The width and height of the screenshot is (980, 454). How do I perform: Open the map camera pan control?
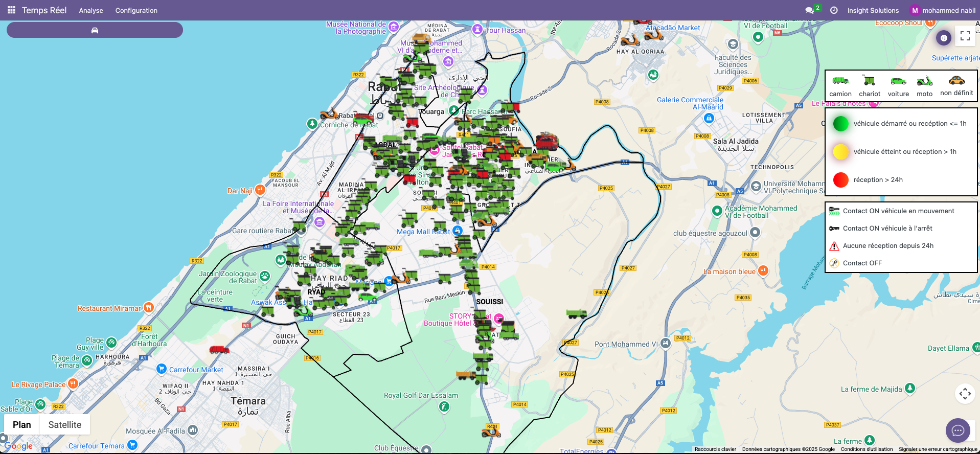(965, 394)
